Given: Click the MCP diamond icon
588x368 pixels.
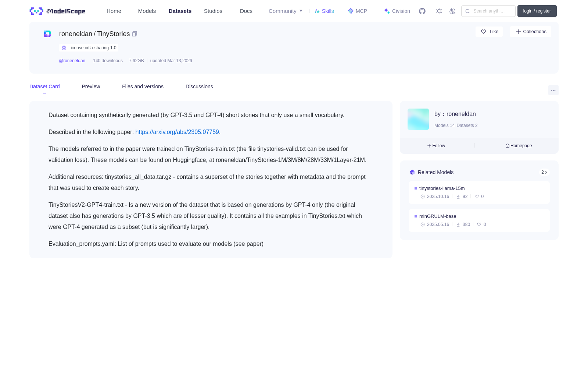Looking at the screenshot, I should [x=351, y=11].
